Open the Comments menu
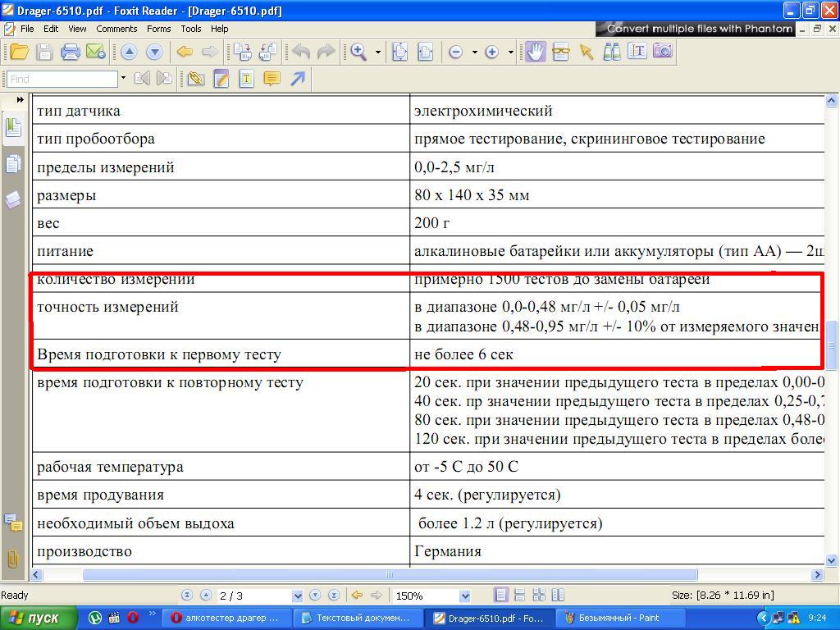The image size is (840, 630). pos(116,29)
